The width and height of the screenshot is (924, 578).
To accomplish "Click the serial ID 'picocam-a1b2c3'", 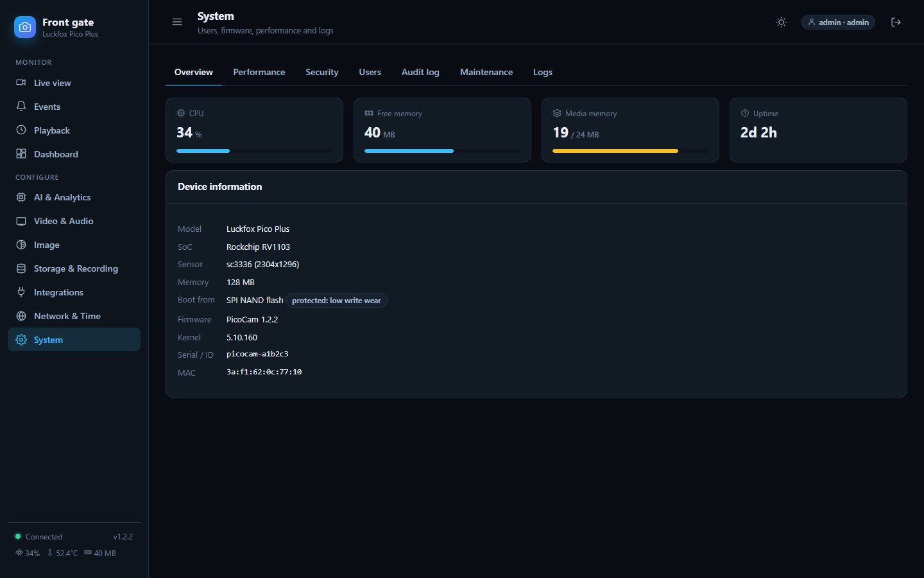I will [257, 354].
